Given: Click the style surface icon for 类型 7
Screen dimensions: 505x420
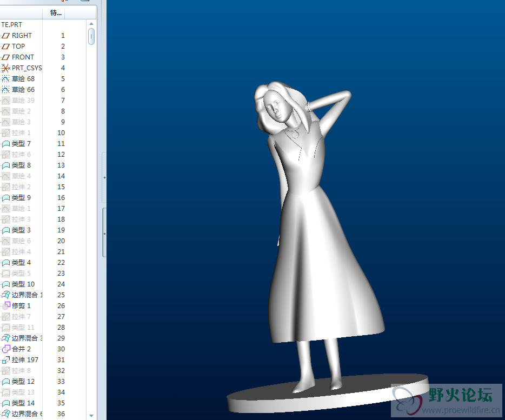Looking at the screenshot, I should click(x=6, y=144).
